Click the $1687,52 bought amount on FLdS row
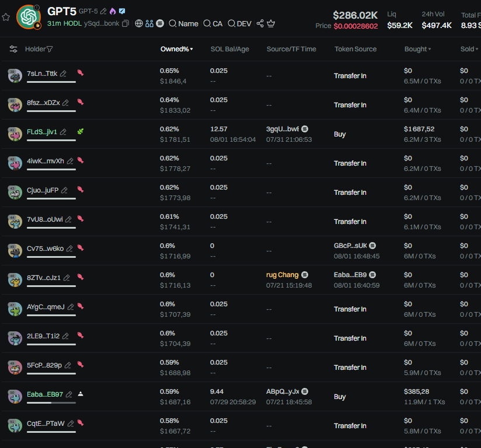481x448 pixels. [x=419, y=129]
